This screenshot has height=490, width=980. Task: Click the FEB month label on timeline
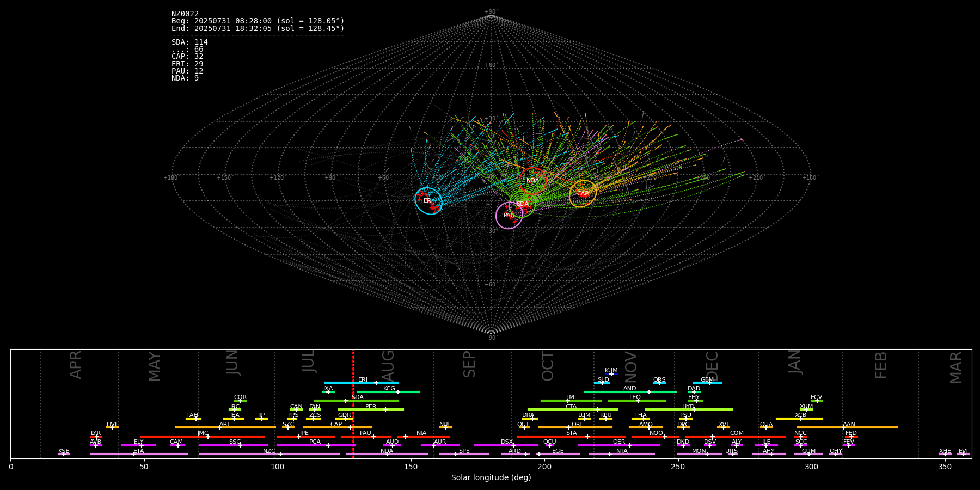(881, 365)
